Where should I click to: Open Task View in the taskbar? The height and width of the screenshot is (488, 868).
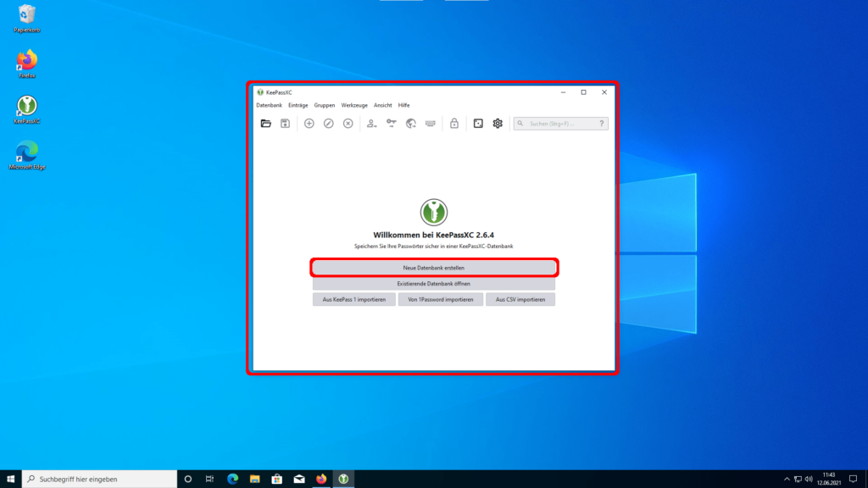click(x=210, y=480)
